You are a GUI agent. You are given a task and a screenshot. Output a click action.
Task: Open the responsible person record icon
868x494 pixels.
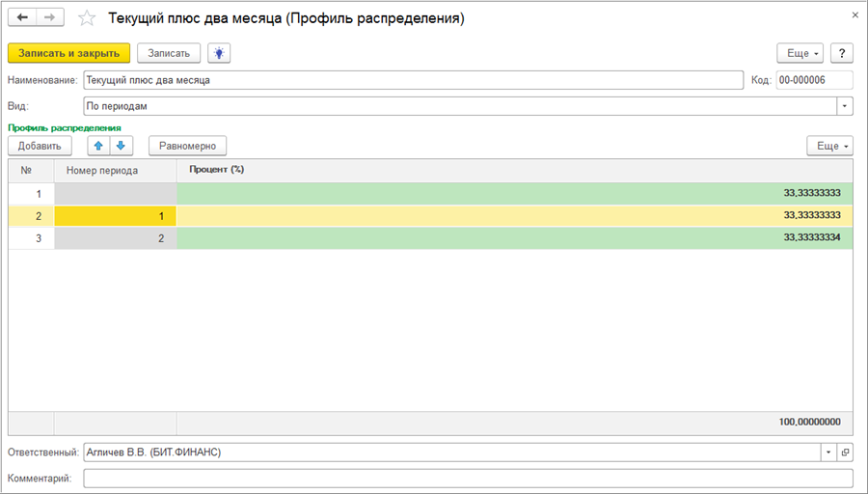pyautogui.click(x=845, y=452)
